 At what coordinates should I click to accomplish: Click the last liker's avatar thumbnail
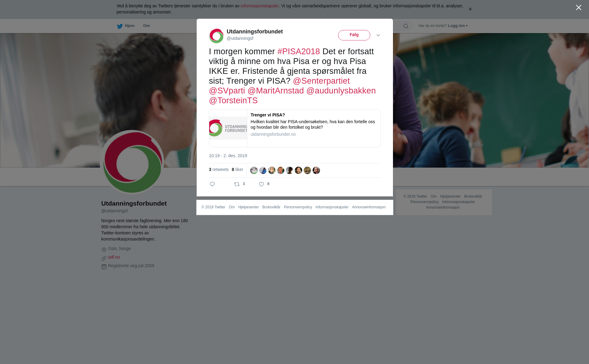[x=316, y=170]
